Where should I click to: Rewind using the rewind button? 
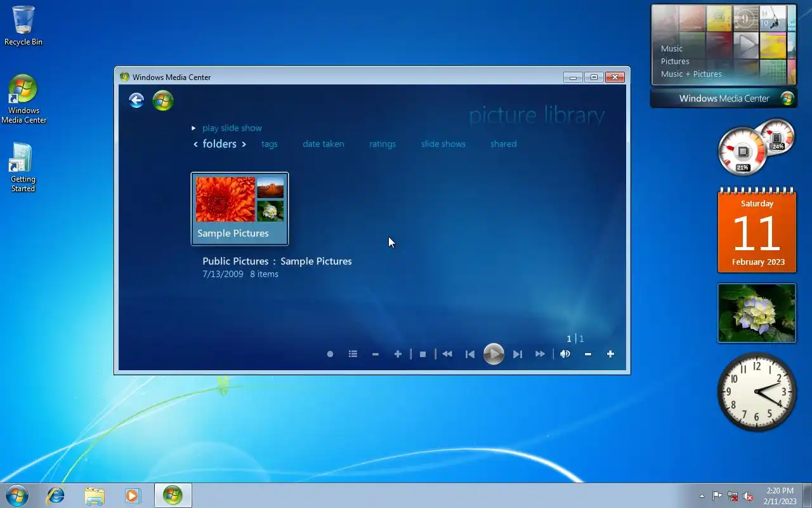[x=447, y=354]
